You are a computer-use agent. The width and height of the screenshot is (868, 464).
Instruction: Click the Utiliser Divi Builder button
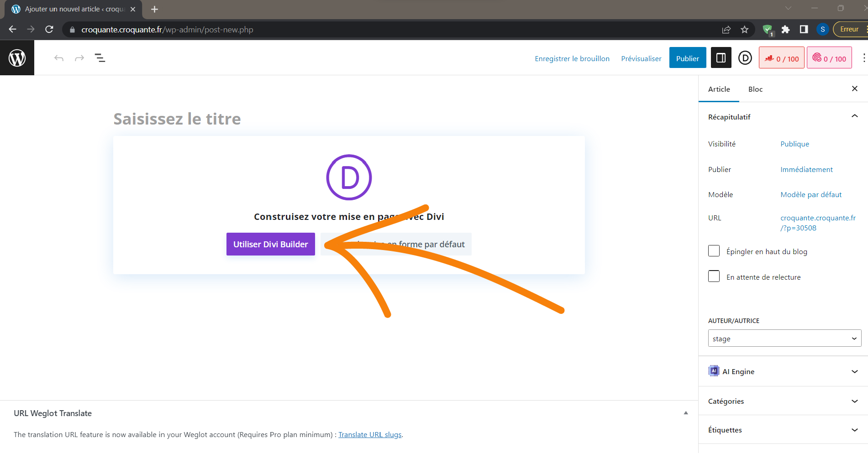(x=270, y=244)
